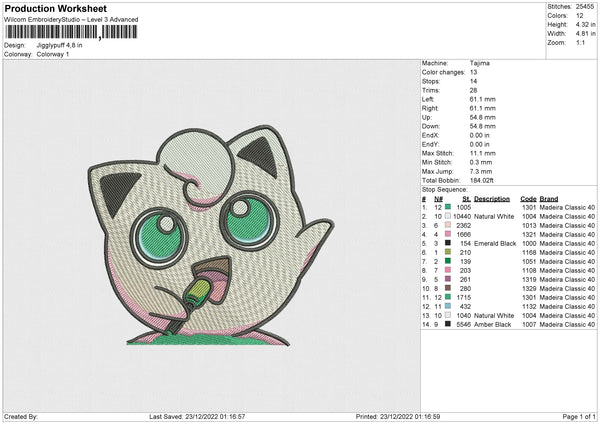This screenshot has width=600, height=424.
Task: Click thread code 1168
Action: click(529, 253)
